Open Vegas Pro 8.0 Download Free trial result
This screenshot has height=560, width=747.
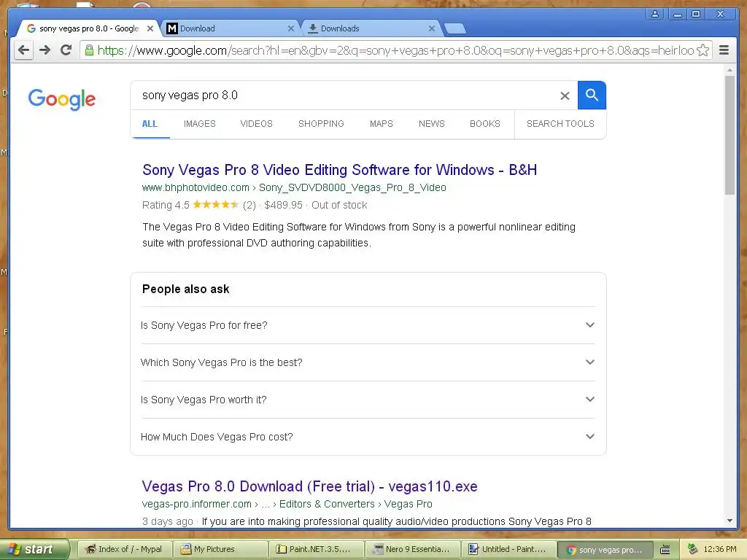click(309, 486)
